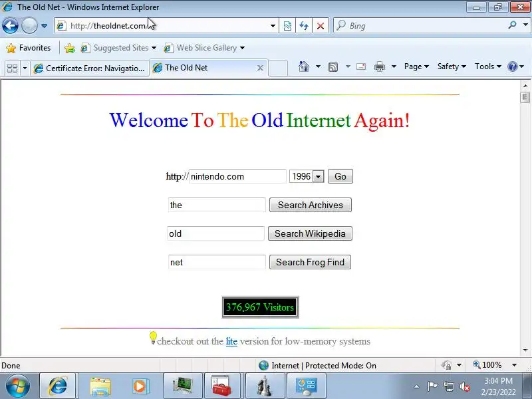Open the Favorites center button

tap(29, 48)
